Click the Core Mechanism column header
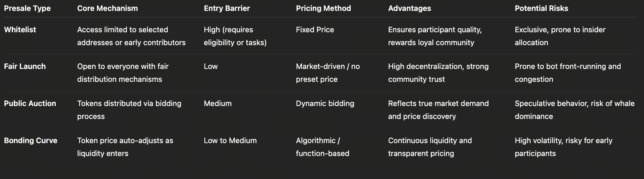 [107, 8]
